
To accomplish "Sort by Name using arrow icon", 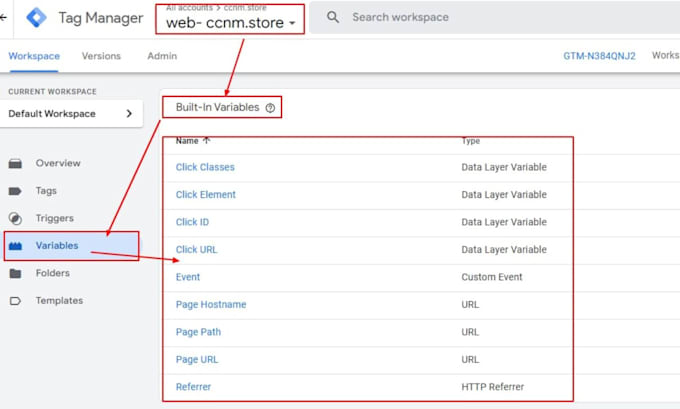I will (206, 141).
